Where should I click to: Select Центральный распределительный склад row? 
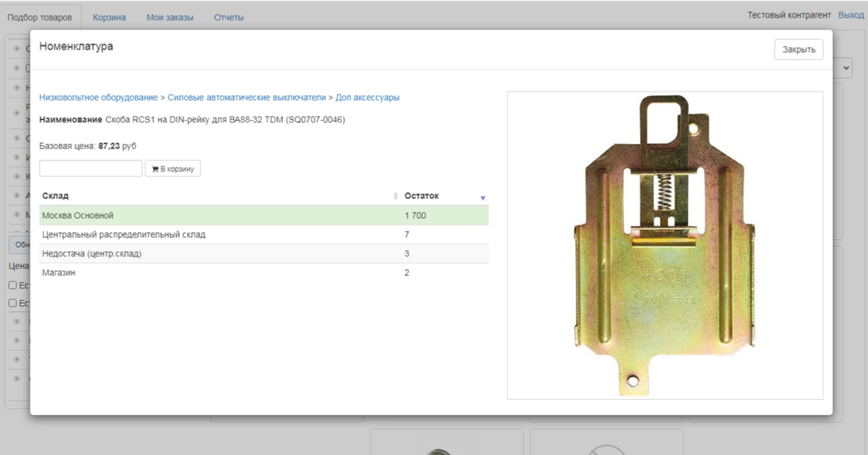click(x=264, y=235)
